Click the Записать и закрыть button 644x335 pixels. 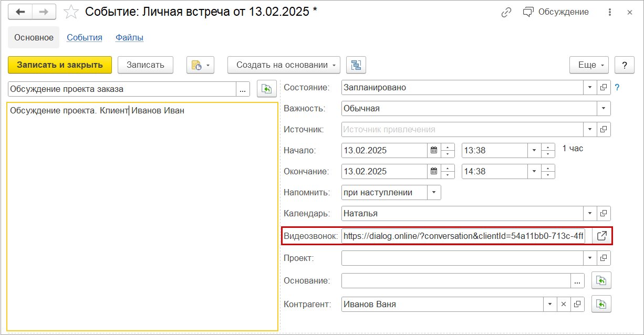click(60, 65)
